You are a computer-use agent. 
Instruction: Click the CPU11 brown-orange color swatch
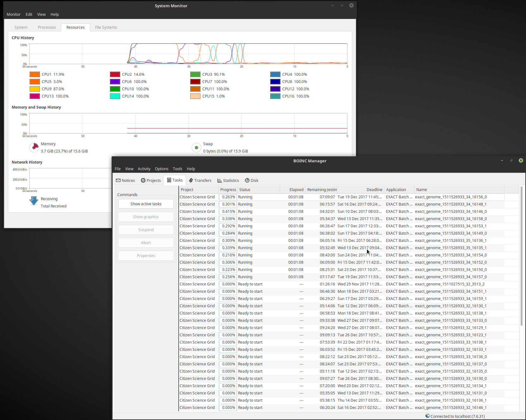[195, 89]
